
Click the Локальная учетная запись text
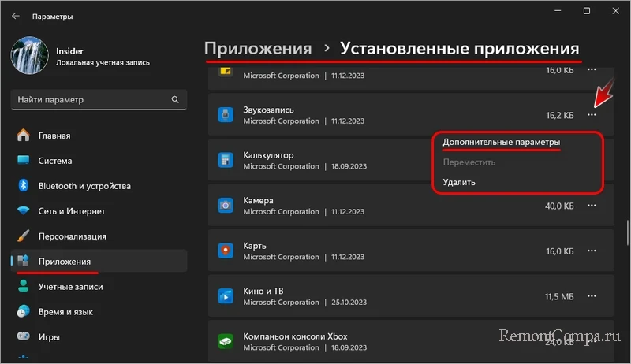click(103, 63)
